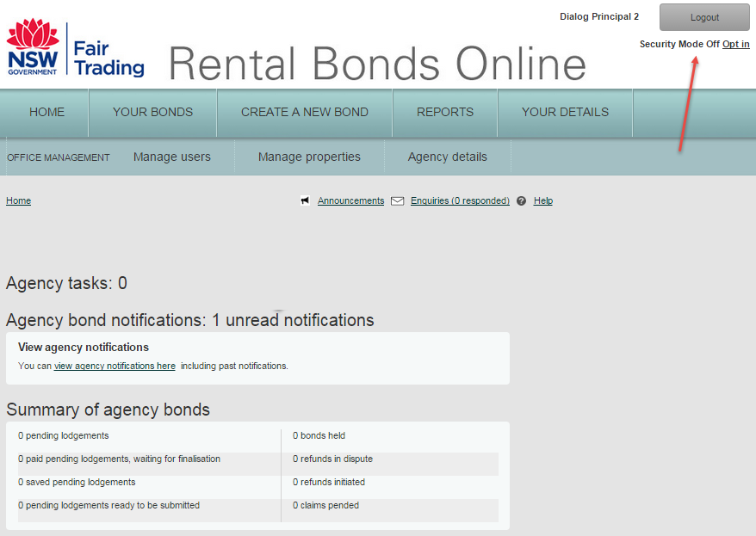
Task: Opt in to Security Mode
Action: (x=735, y=44)
